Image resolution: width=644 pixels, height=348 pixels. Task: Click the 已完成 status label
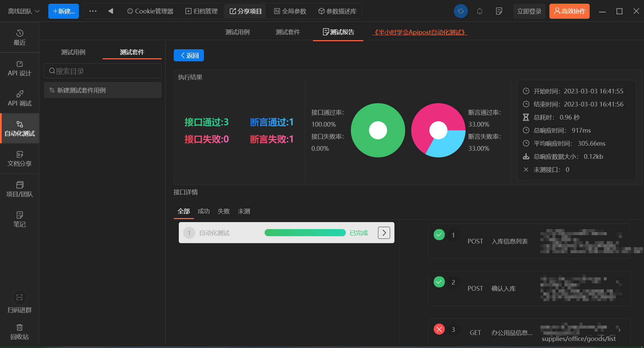(359, 233)
